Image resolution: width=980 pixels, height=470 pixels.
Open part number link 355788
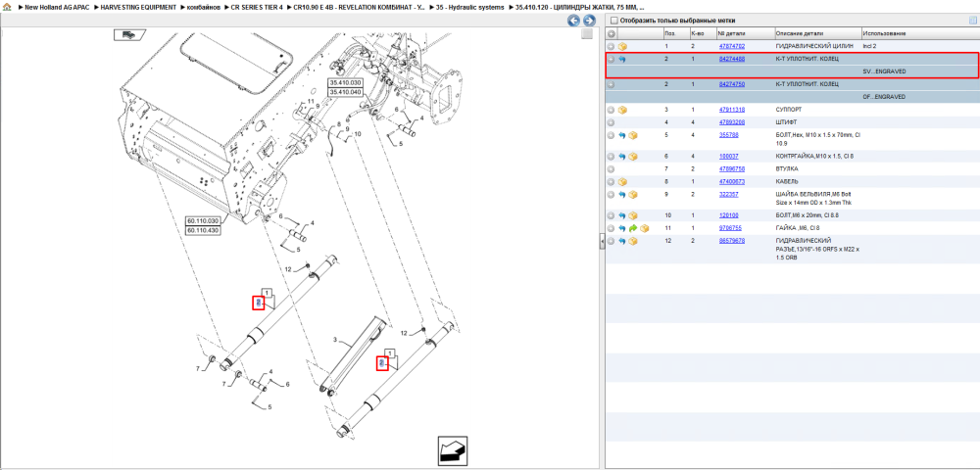pos(727,135)
